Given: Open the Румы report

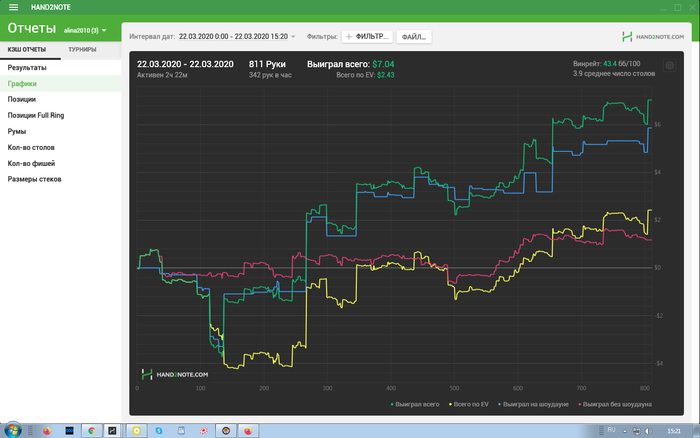Looking at the screenshot, I should pyautogui.click(x=61, y=131).
